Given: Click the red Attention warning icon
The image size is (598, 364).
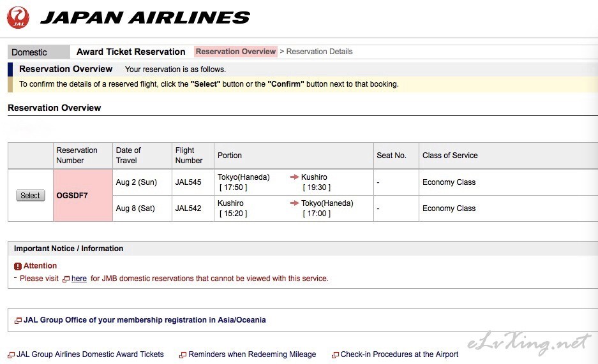Looking at the screenshot, I should (17, 266).
